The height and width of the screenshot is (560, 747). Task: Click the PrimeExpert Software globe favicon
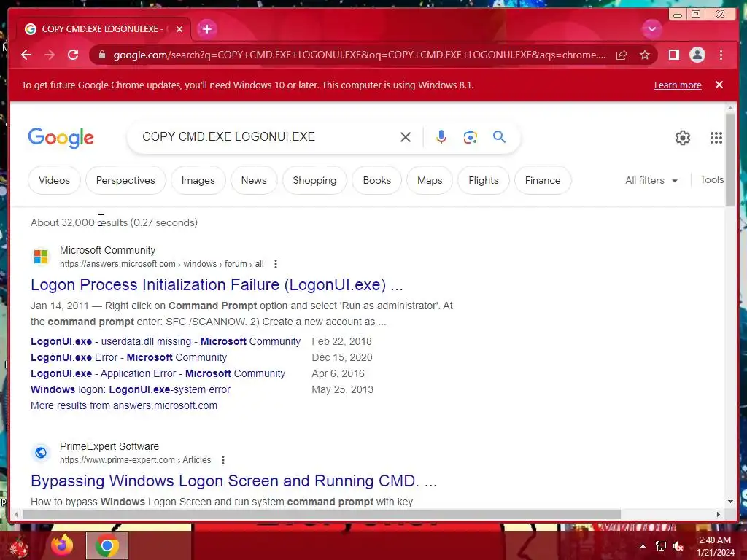pos(41,453)
